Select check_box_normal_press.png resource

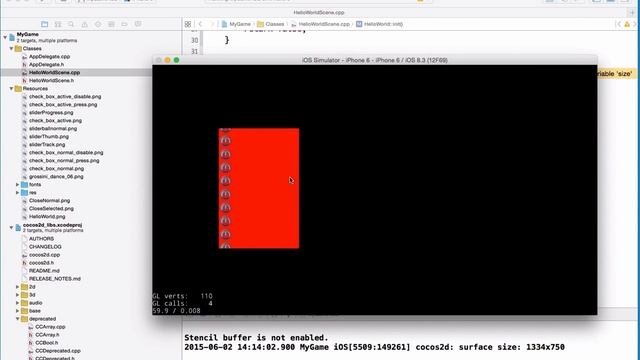(64, 160)
